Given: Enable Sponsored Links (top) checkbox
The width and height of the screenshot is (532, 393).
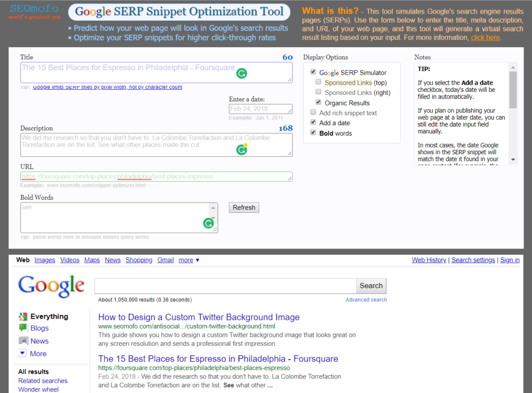Looking at the screenshot, I should 318,82.
